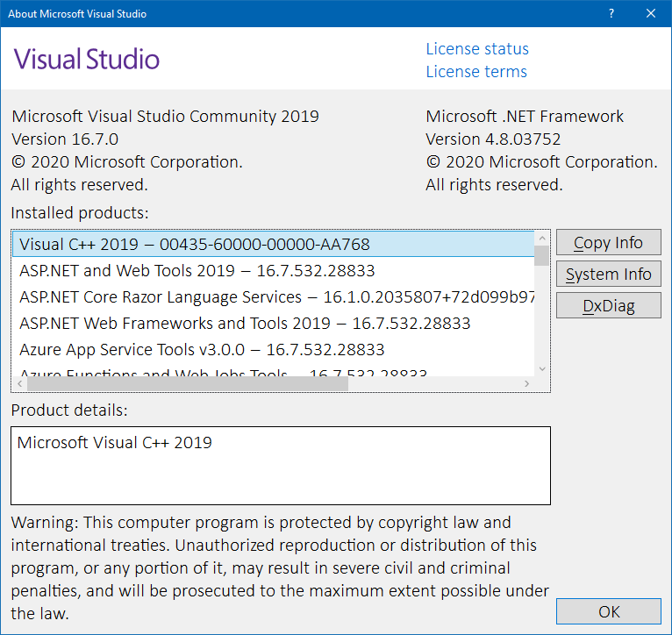Viewport: 672px width, 635px height.
Task: Click the horizontal scrollbar thumb in product list
Action: coord(188,383)
